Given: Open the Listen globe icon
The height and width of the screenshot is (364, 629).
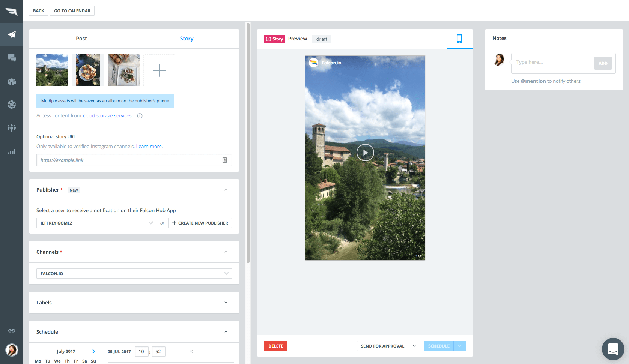Looking at the screenshot, I should pos(12,105).
